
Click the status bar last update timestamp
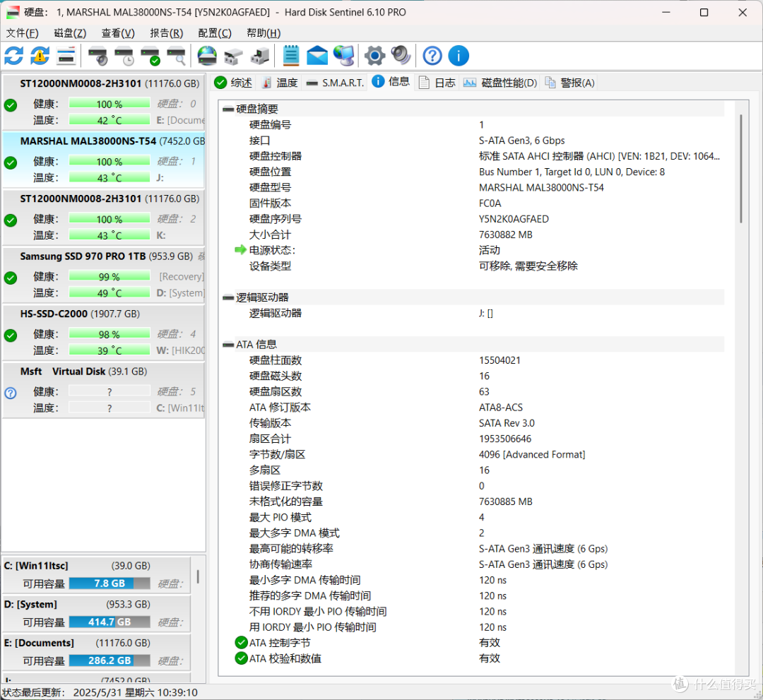coord(135,692)
